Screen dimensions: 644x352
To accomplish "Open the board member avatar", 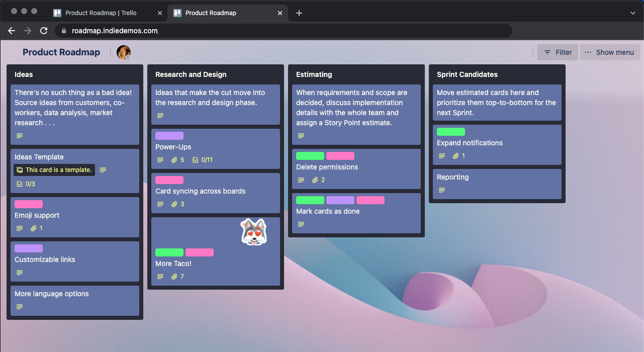I will (x=124, y=52).
